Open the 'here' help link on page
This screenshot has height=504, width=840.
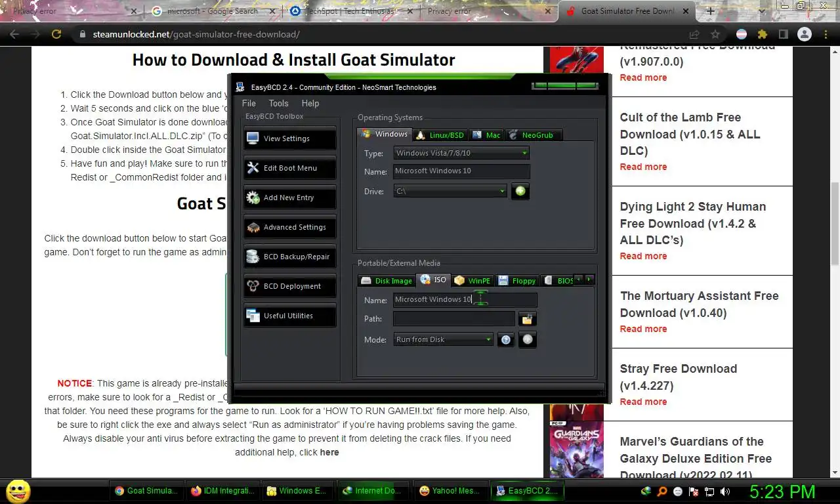[329, 452]
